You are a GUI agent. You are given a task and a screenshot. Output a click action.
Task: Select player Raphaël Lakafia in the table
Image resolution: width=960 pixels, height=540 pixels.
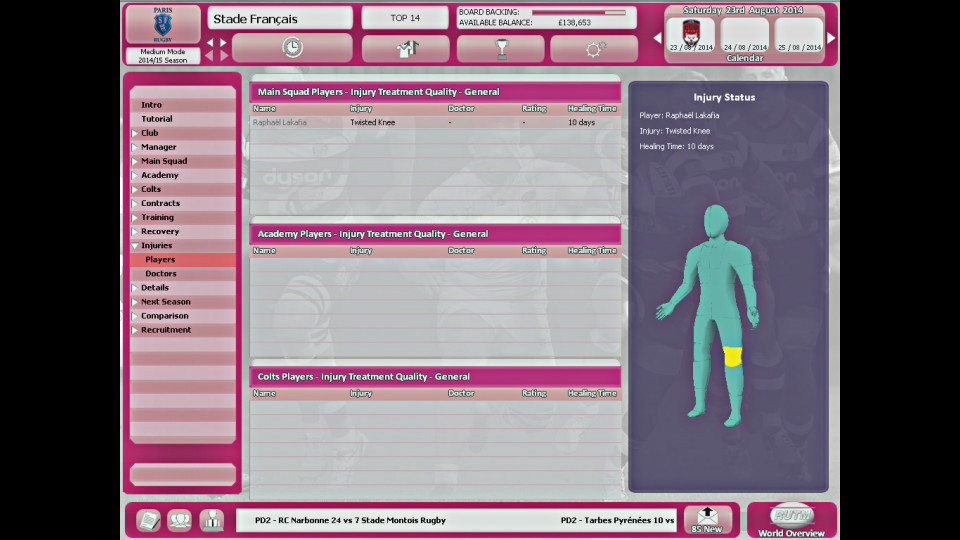coord(280,122)
